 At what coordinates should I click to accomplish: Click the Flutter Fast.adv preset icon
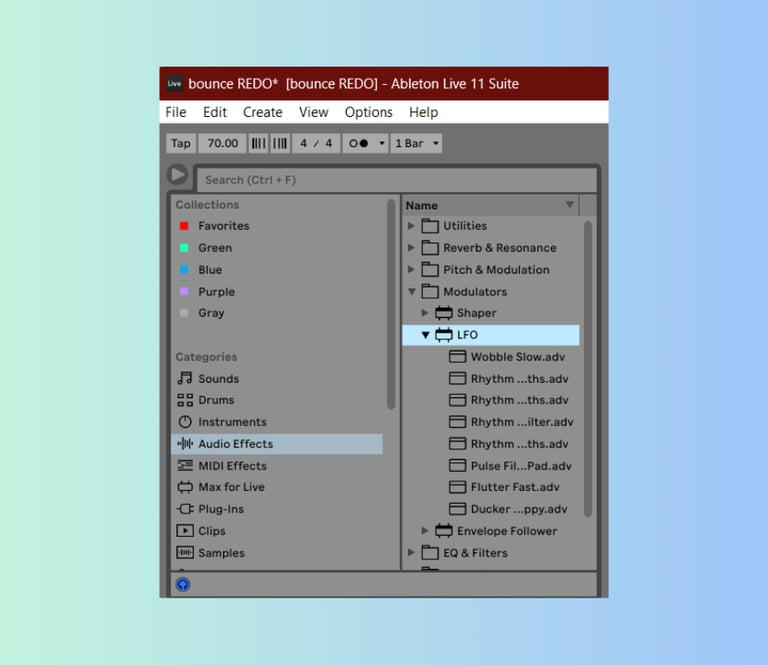[457, 487]
